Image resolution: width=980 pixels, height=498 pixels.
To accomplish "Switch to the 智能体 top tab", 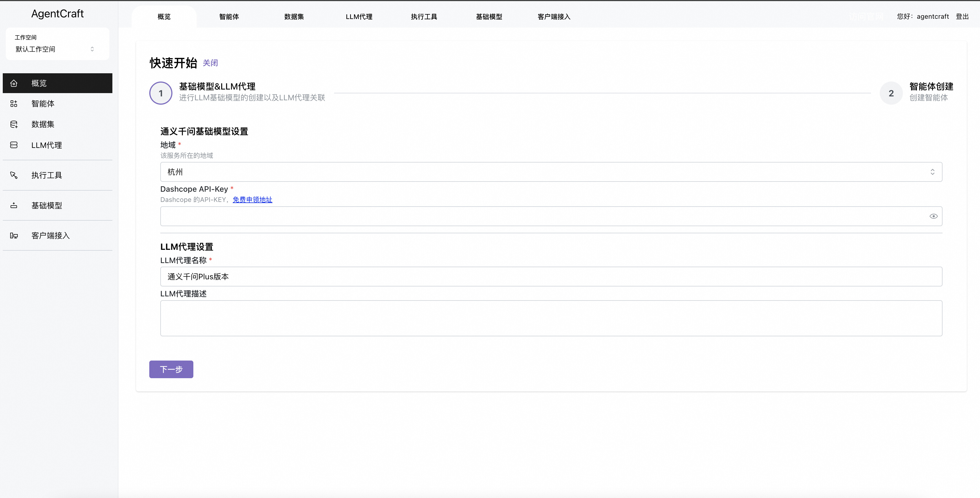I will tap(229, 17).
